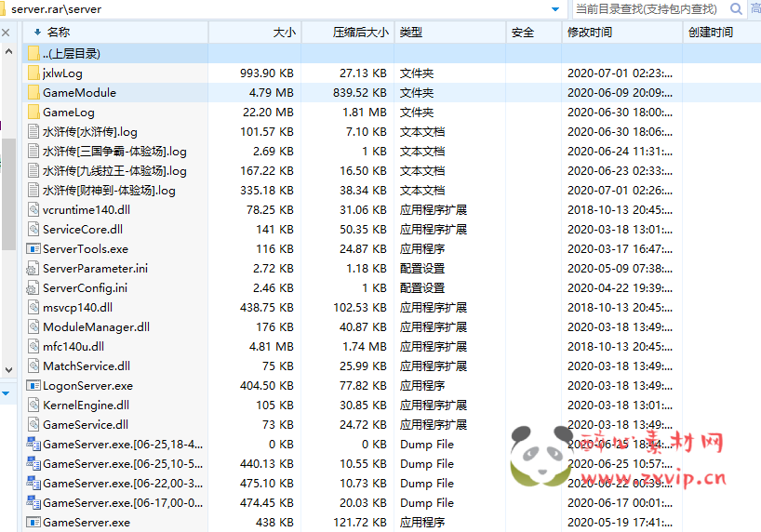Viewport: 761px width, 532px height.
Task: Click the vcruntime140.dll file icon
Action: click(33, 210)
